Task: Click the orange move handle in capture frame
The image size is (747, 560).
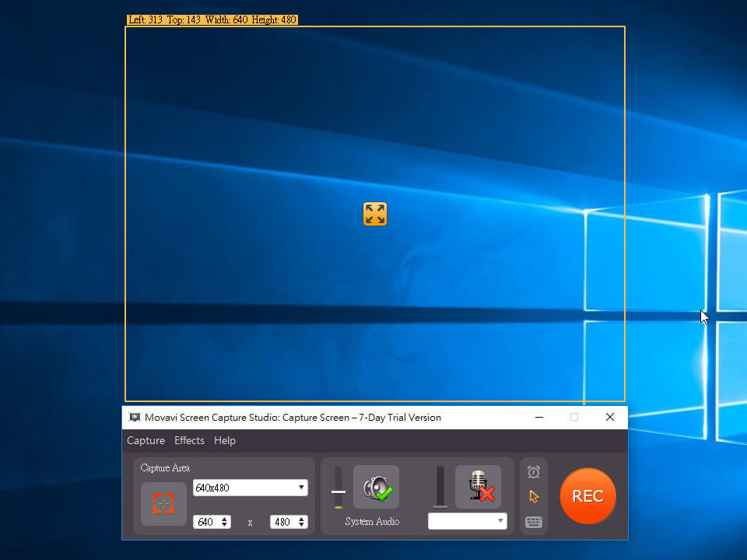Action: tap(375, 214)
